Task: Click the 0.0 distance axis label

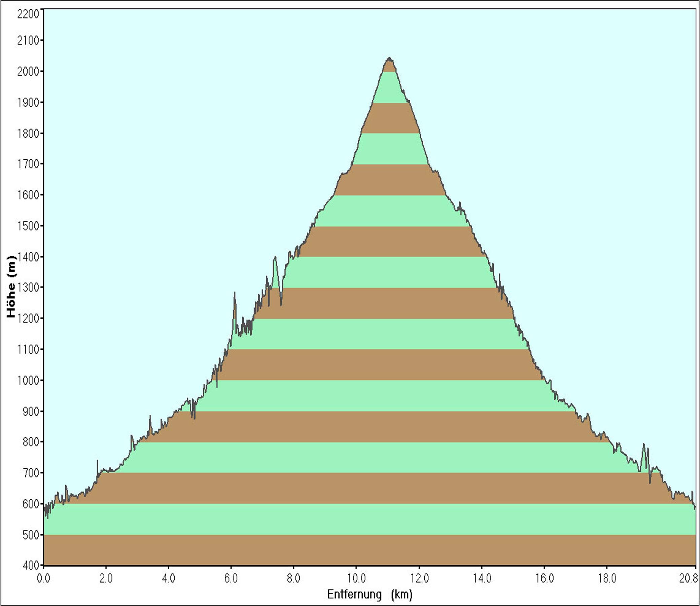Action: click(43, 579)
